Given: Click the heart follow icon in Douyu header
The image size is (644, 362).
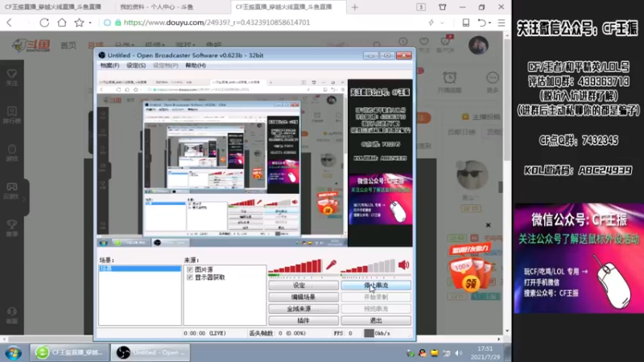Looking at the screenshot, I should coord(424,42).
